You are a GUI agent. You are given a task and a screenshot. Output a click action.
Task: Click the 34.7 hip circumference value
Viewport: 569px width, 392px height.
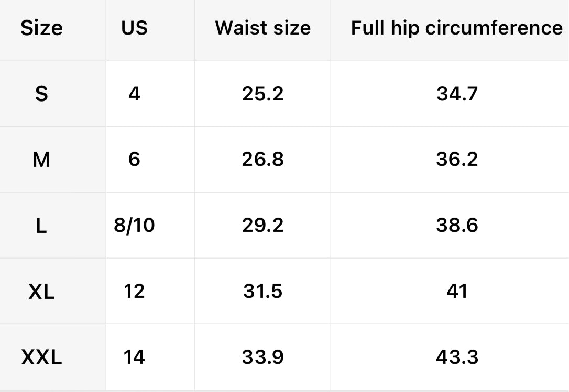pos(456,94)
